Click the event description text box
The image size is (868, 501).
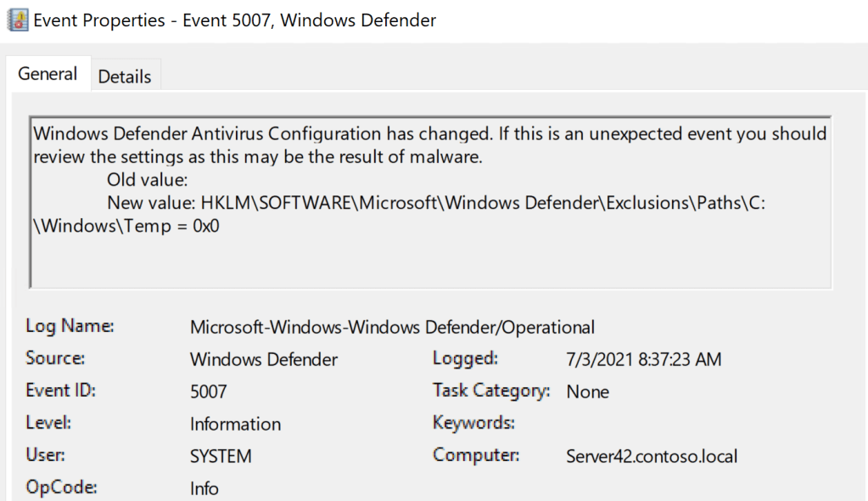[x=430, y=255]
